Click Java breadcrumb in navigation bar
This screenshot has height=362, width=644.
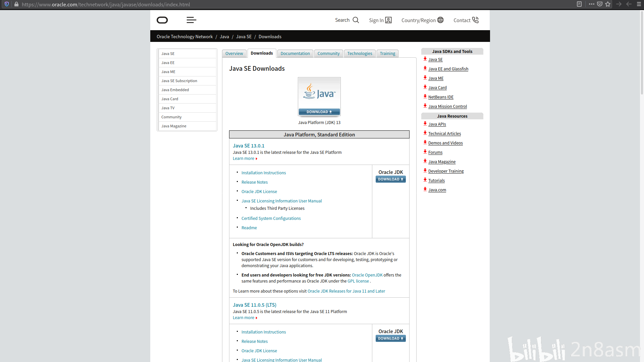pos(224,37)
